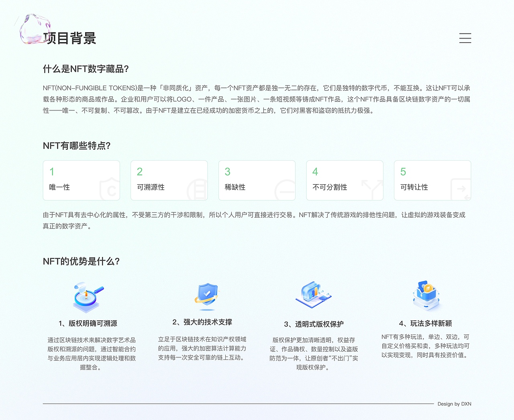Click the wallet illustration above 透明式版权保护
This screenshot has width=514, height=420.
click(x=313, y=295)
